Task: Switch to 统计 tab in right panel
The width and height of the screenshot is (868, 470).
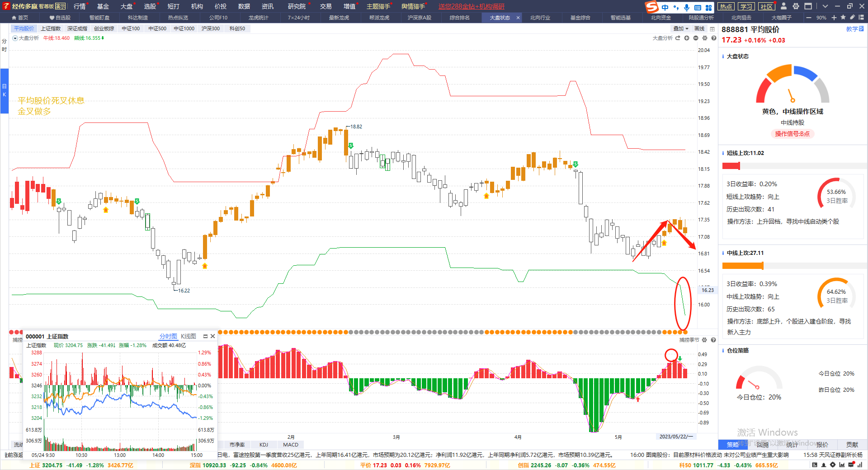Action: [793, 445]
